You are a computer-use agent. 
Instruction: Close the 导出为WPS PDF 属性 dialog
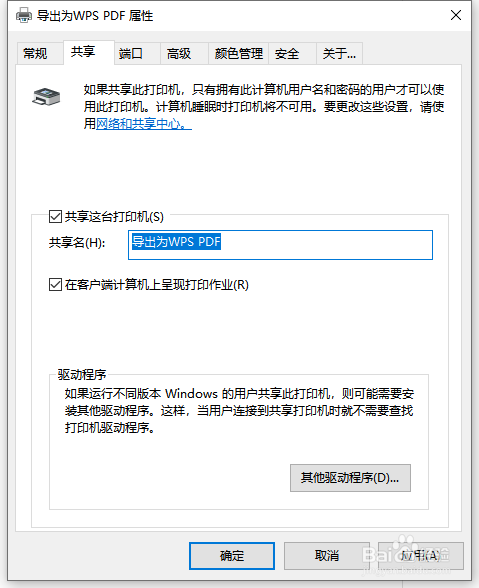[456, 15]
